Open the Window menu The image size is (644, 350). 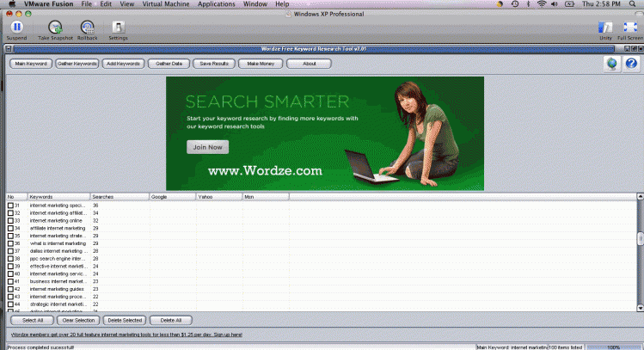(255, 3)
